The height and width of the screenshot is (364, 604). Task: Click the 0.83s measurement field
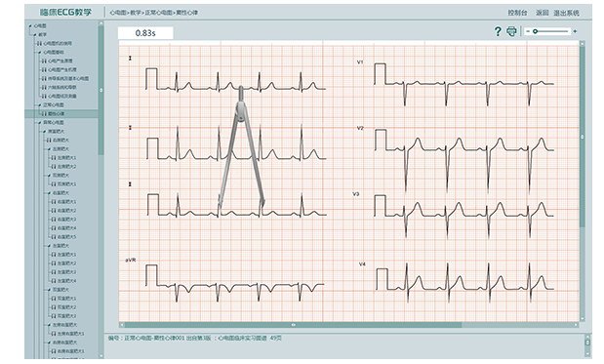click(145, 33)
